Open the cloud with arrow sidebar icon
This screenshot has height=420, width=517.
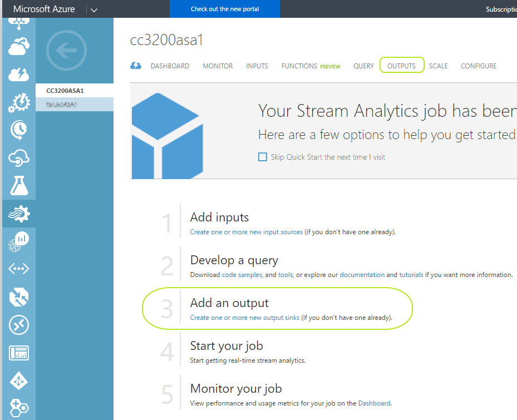(19, 47)
